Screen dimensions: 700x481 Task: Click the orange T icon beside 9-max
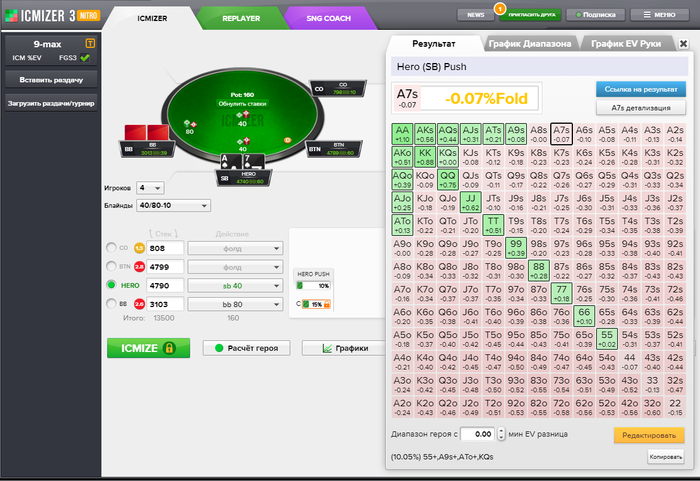click(x=90, y=43)
